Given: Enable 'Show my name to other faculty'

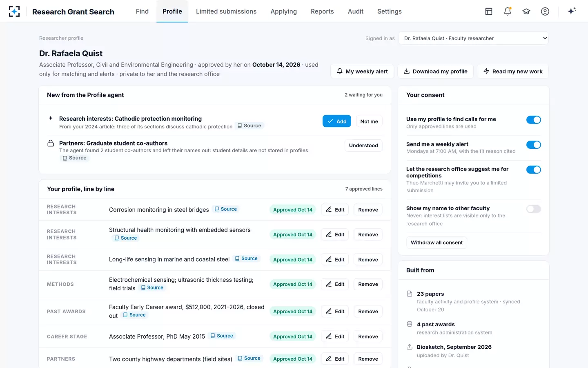Looking at the screenshot, I should click(x=533, y=209).
